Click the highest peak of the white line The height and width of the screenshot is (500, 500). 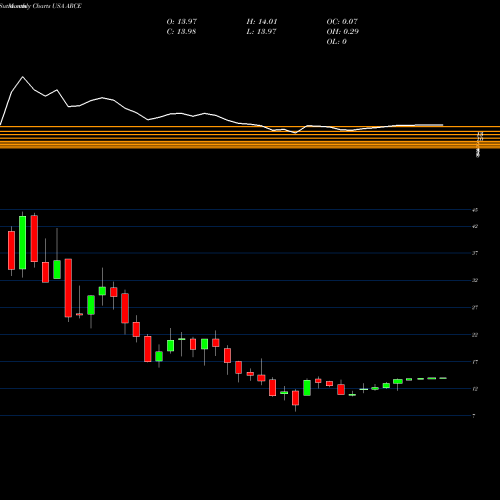click(23, 77)
